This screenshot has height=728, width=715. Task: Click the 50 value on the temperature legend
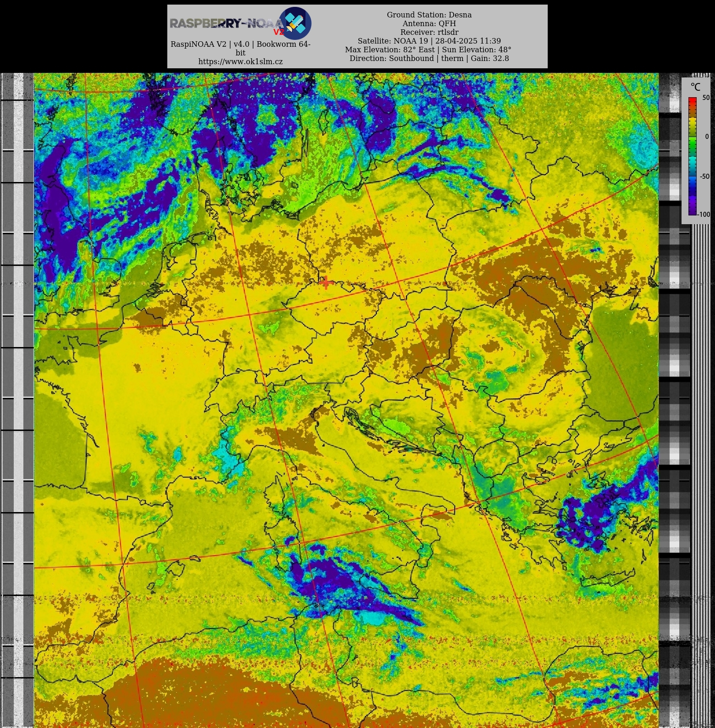click(x=706, y=98)
